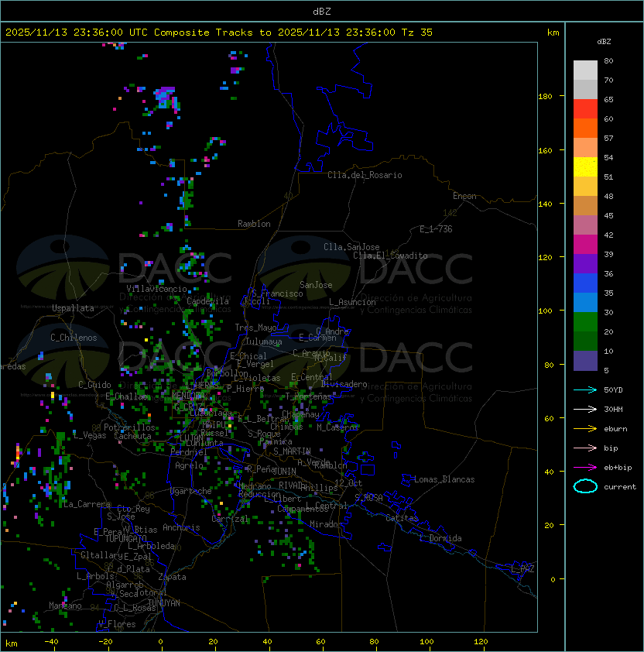This screenshot has width=644, height=652.
Task: Click the L_Dormida map label
Action: 440,538
